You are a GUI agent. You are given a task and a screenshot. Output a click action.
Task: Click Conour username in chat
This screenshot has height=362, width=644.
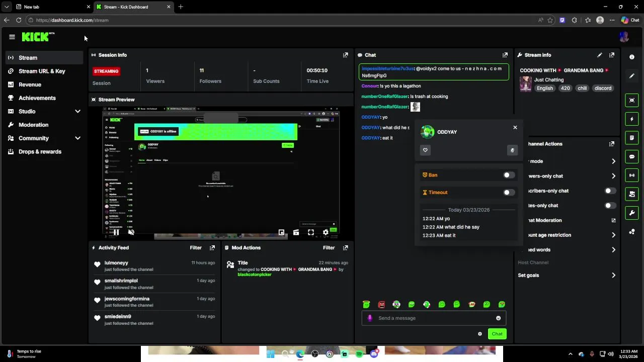[x=370, y=86]
